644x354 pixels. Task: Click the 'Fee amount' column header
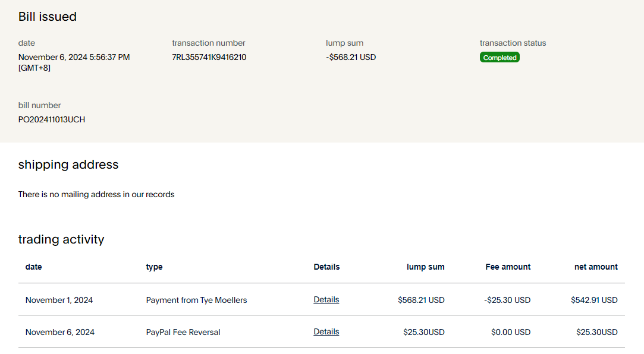(508, 267)
